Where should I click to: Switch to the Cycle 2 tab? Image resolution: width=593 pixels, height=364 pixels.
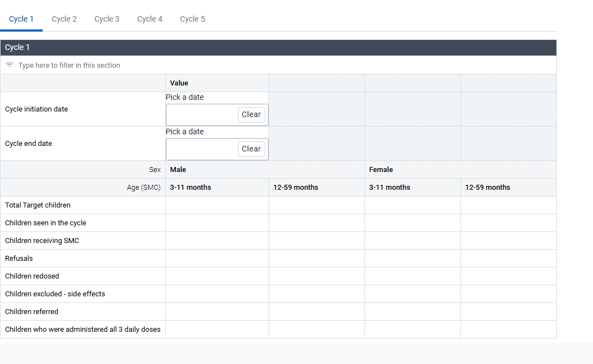[64, 19]
